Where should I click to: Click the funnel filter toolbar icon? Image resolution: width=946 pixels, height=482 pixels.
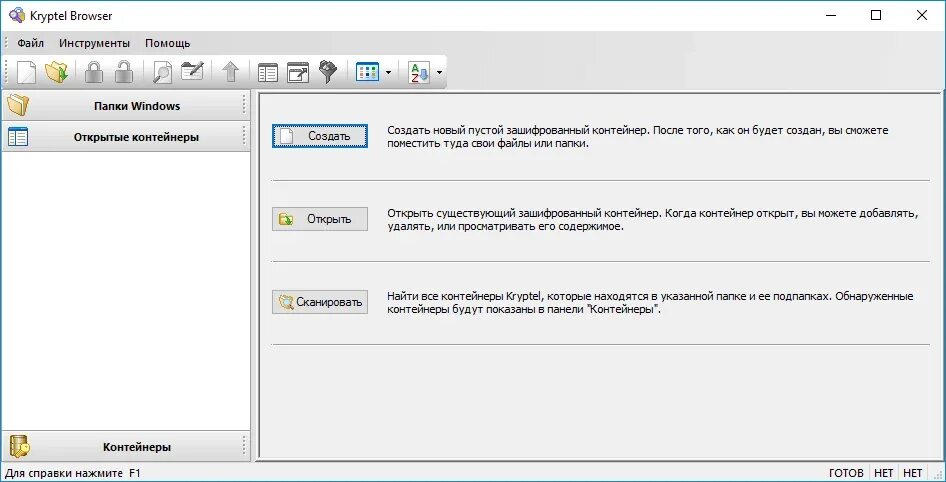point(328,72)
